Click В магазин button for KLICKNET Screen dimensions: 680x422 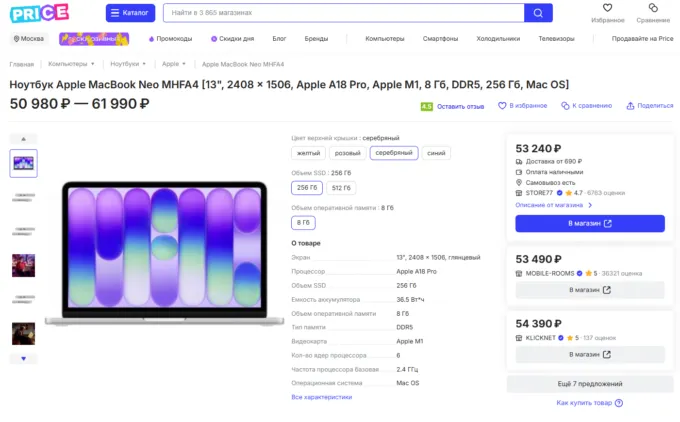tap(590, 354)
